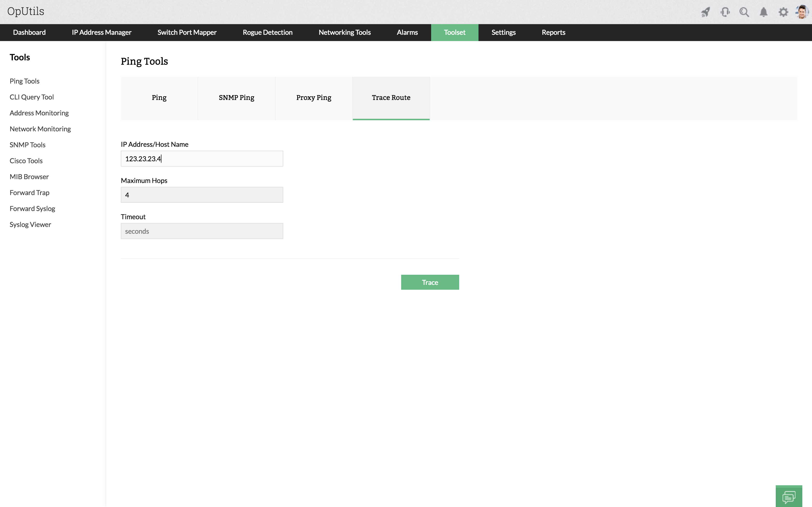Select Syslog Viewer from sidebar
This screenshot has width=812, height=507.
pyautogui.click(x=30, y=224)
